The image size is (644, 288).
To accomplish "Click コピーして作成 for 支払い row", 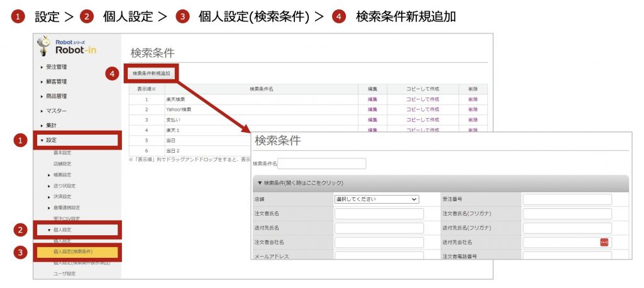I will pyautogui.click(x=423, y=120).
